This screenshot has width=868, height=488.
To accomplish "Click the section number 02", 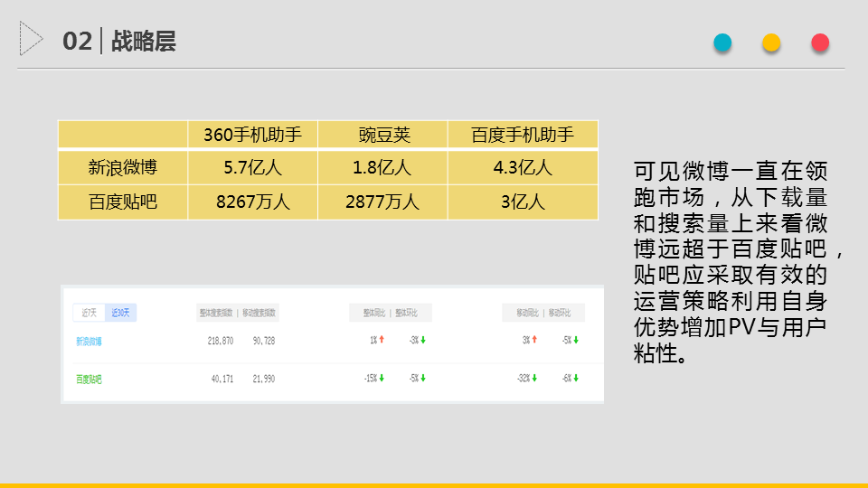I will (x=77, y=42).
